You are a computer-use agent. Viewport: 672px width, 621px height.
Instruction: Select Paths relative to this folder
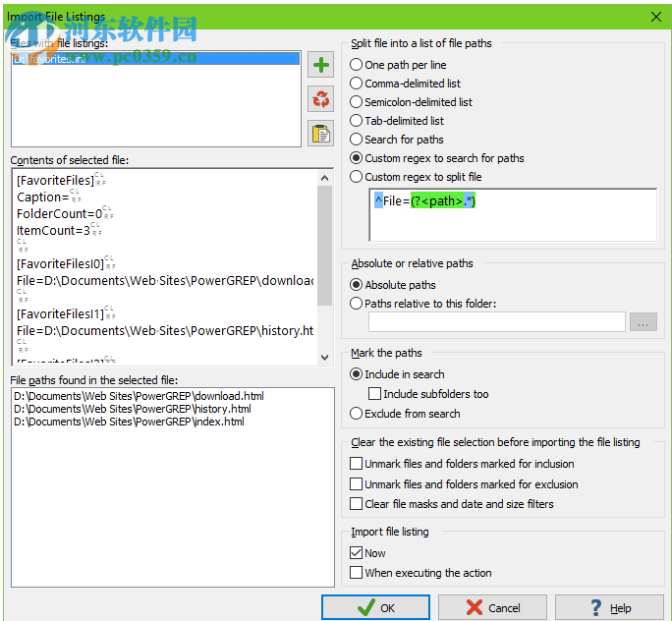[x=423, y=304]
